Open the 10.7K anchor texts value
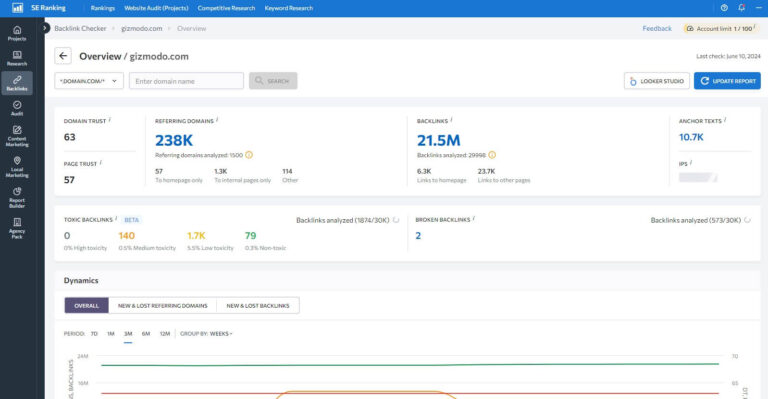This screenshot has width=768, height=399. click(691, 137)
